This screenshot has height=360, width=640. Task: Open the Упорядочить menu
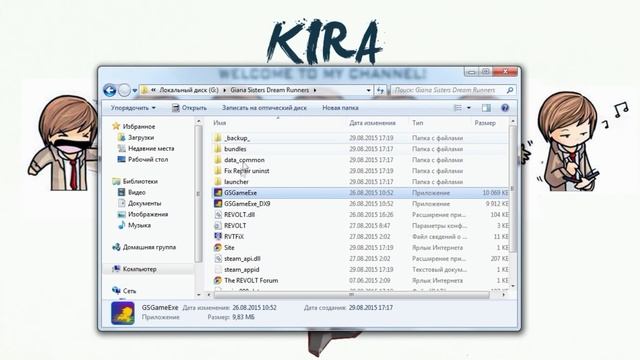(x=133, y=108)
